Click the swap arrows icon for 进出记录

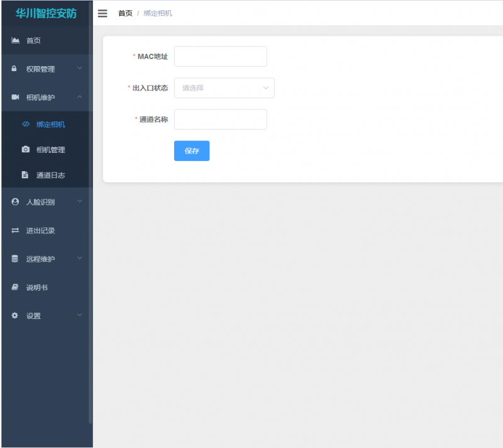[15, 230]
